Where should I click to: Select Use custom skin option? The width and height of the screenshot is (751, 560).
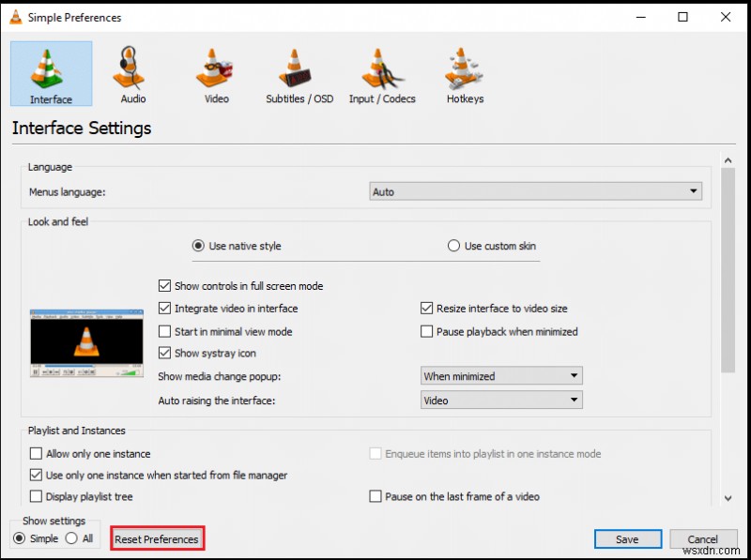point(453,246)
